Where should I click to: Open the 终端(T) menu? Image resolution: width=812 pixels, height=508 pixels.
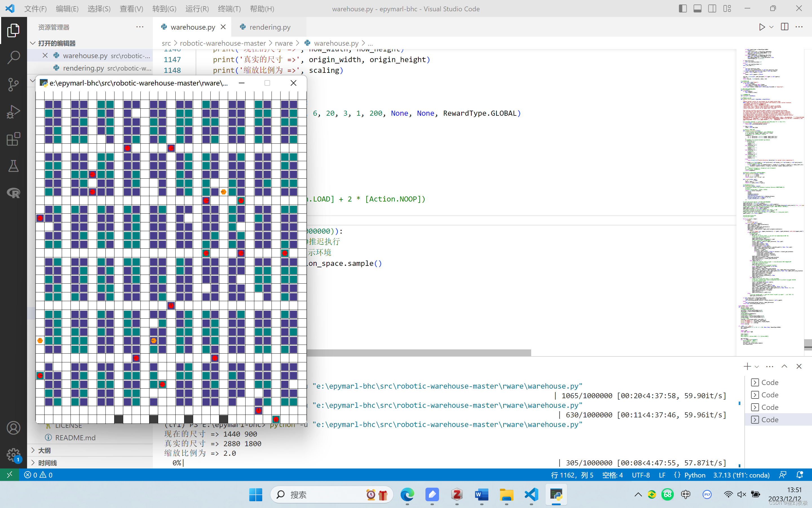point(229,9)
